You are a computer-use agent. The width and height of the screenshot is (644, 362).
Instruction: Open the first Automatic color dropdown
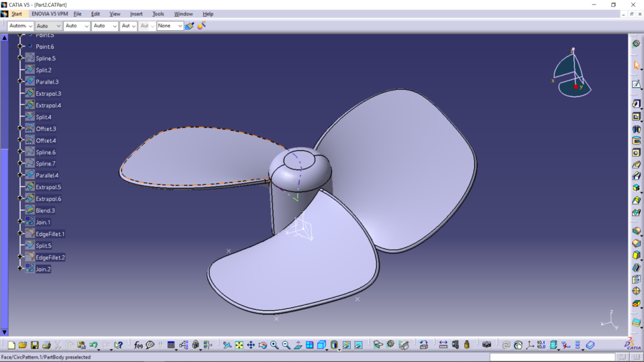click(x=30, y=26)
